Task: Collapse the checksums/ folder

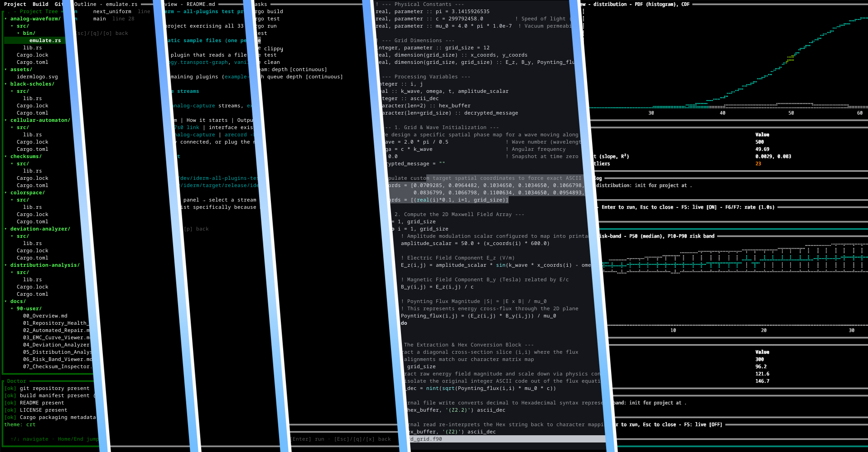Action: coord(6,156)
